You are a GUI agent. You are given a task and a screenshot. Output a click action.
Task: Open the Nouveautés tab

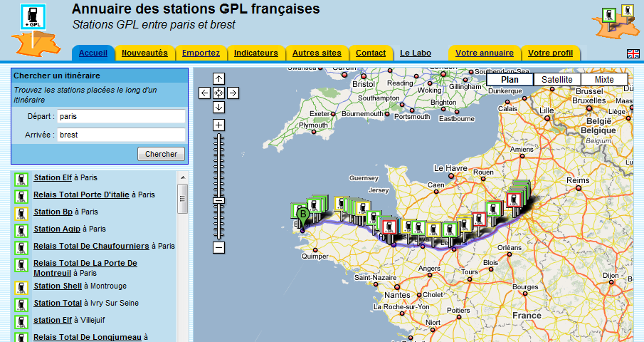click(144, 53)
